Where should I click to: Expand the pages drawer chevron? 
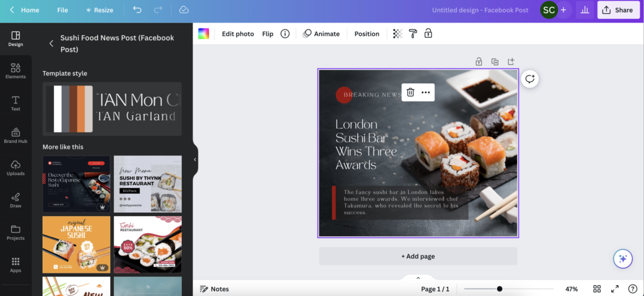point(418,278)
